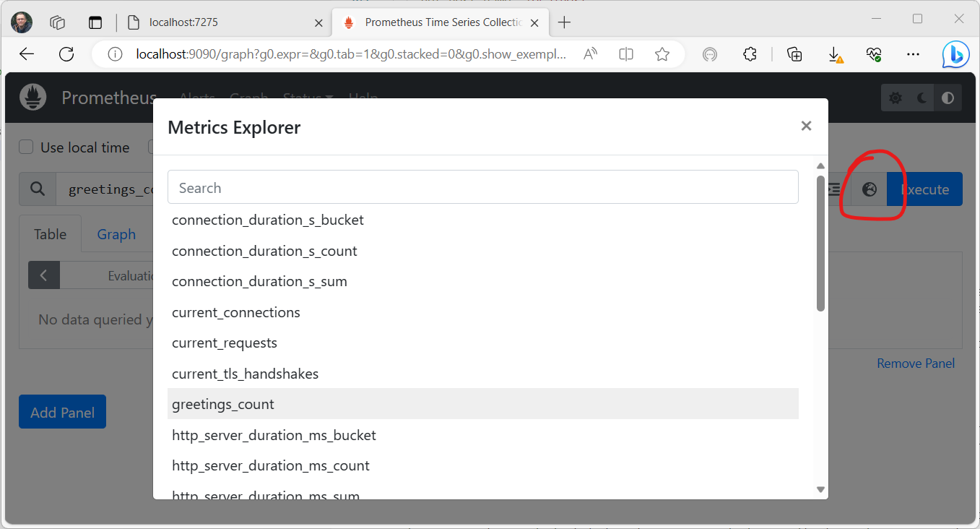Open metrics explorer globe icon
The image size is (980, 529).
(869, 189)
